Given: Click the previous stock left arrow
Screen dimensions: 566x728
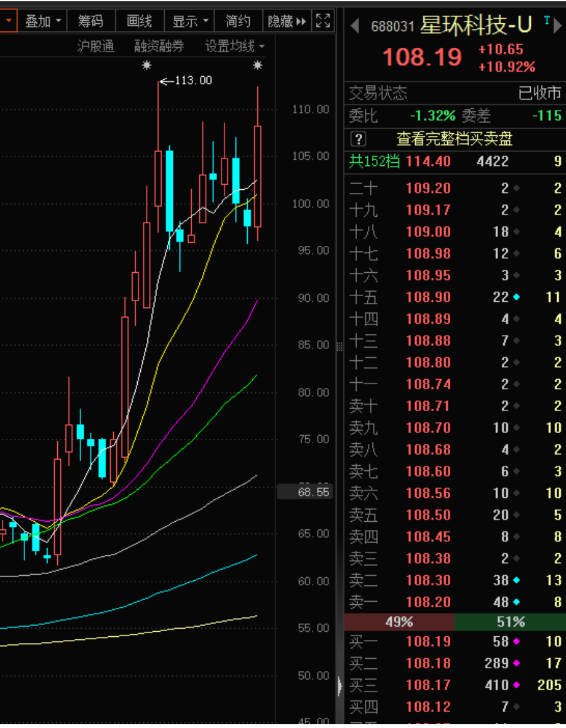Looking at the screenshot, I should click(x=355, y=26).
